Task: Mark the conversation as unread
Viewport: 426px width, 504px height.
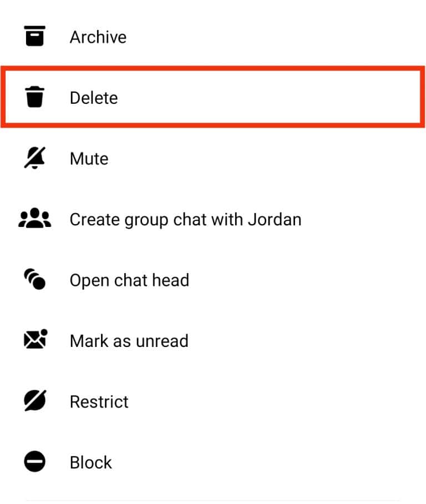Action: coord(129,340)
